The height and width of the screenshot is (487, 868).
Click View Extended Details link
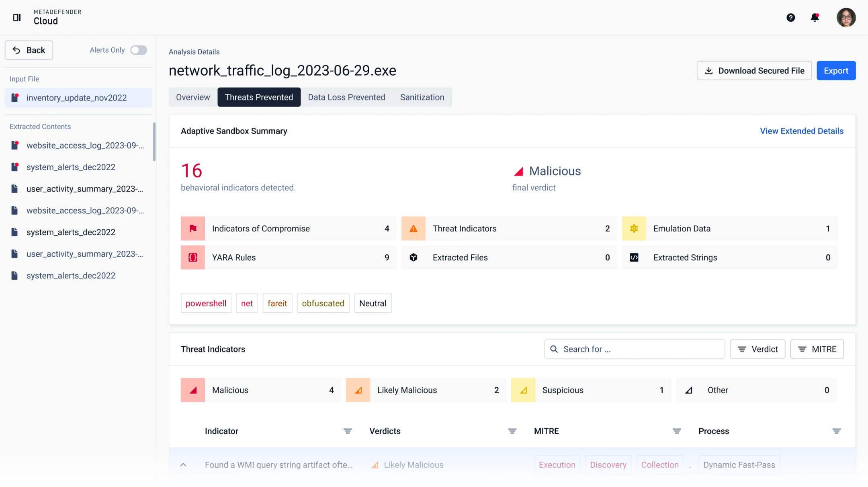[801, 131]
